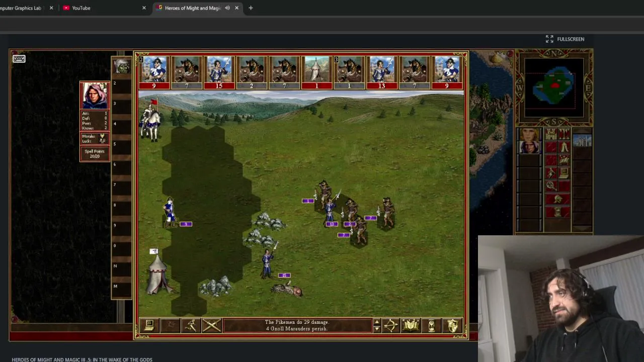Screen dimensions: 644x362
Task: Click 'The Pikemen do 29 damage.' log line
Action: [x=297, y=322]
